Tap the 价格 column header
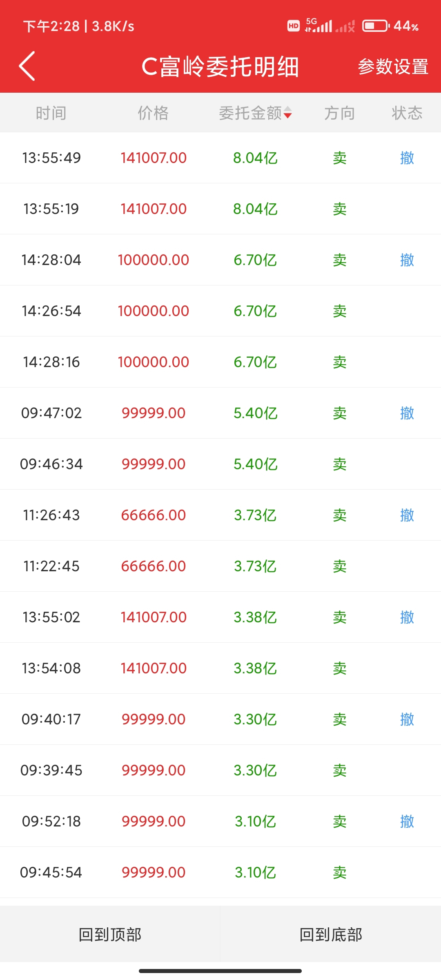The width and height of the screenshot is (441, 980). coord(153,113)
